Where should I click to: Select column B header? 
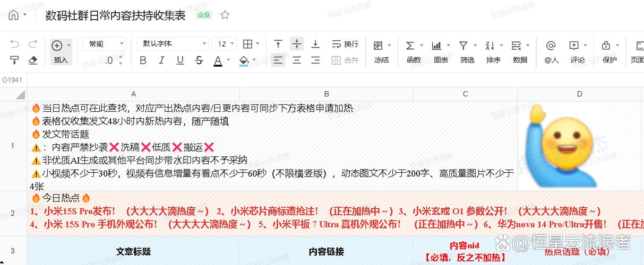click(327, 94)
